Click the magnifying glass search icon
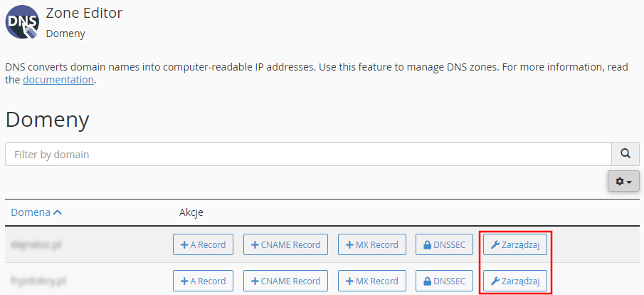Image resolution: width=644 pixels, height=295 pixels. click(x=625, y=155)
